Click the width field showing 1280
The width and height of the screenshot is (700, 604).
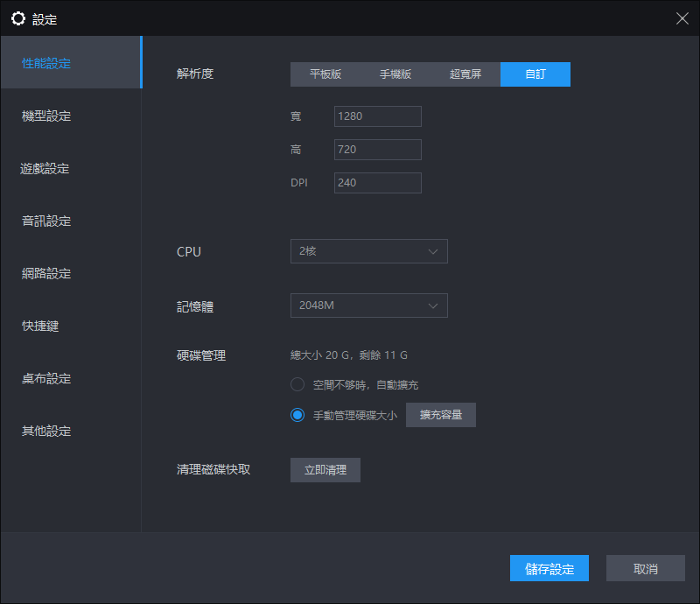pos(377,116)
